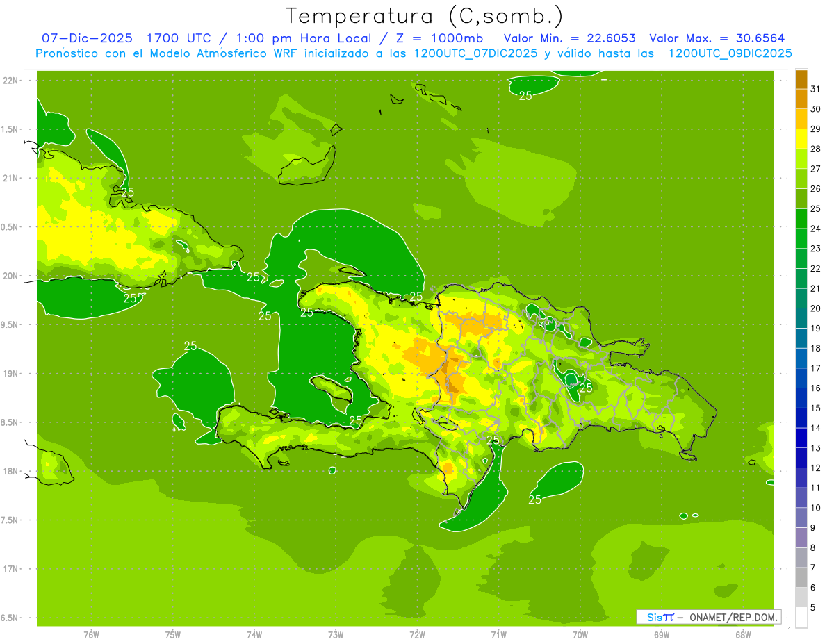Screen dimensions: 834x644
Task: Click the color bar label '8'
Action: pyautogui.click(x=813, y=547)
